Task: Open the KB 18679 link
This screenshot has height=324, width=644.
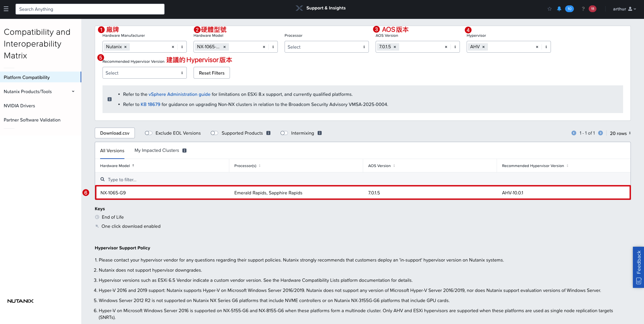Action: tap(150, 105)
